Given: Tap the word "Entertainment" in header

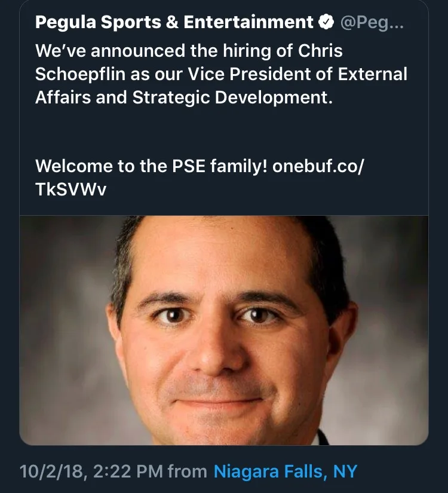Looking at the screenshot, I should coord(248,22).
